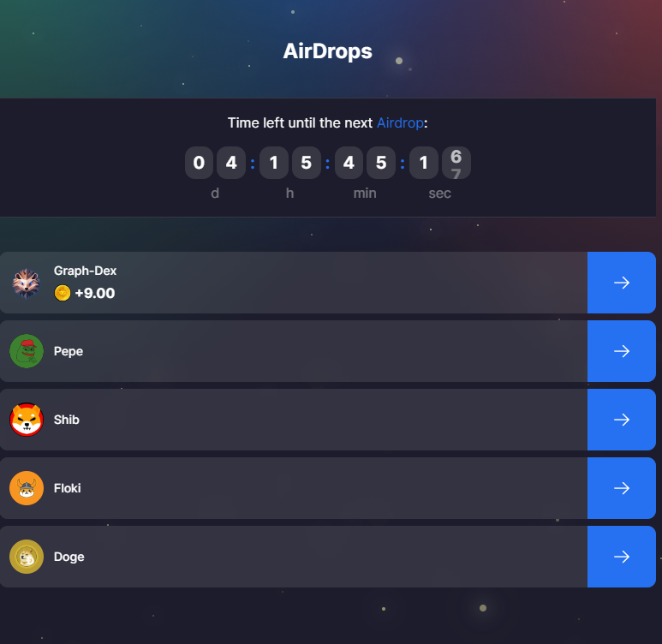
Task: Select the Doge row label
Action: 69,557
